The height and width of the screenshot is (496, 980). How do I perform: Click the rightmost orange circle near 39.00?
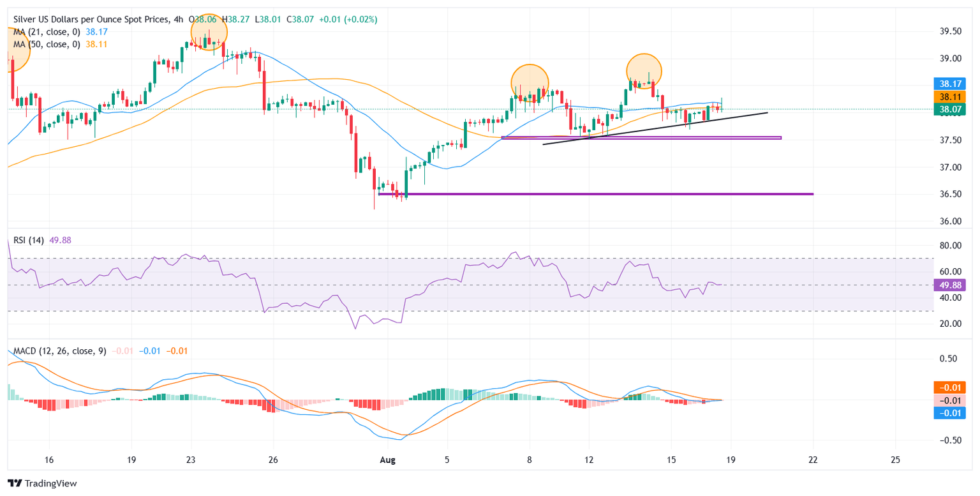tap(644, 71)
